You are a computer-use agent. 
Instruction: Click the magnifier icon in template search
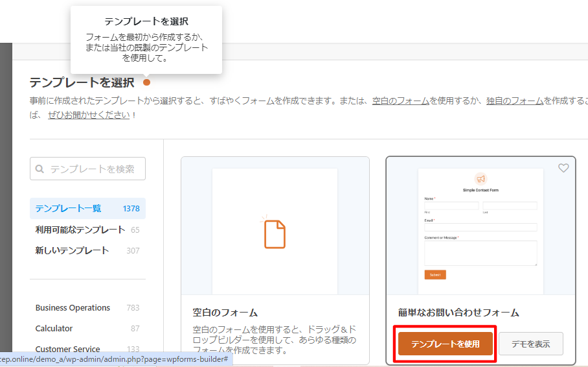tap(40, 169)
